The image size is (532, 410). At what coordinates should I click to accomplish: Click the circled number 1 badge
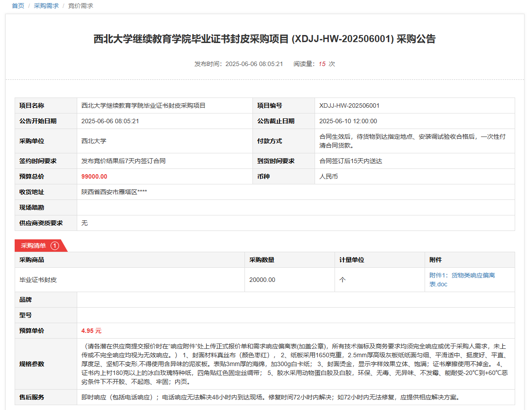[55, 246]
